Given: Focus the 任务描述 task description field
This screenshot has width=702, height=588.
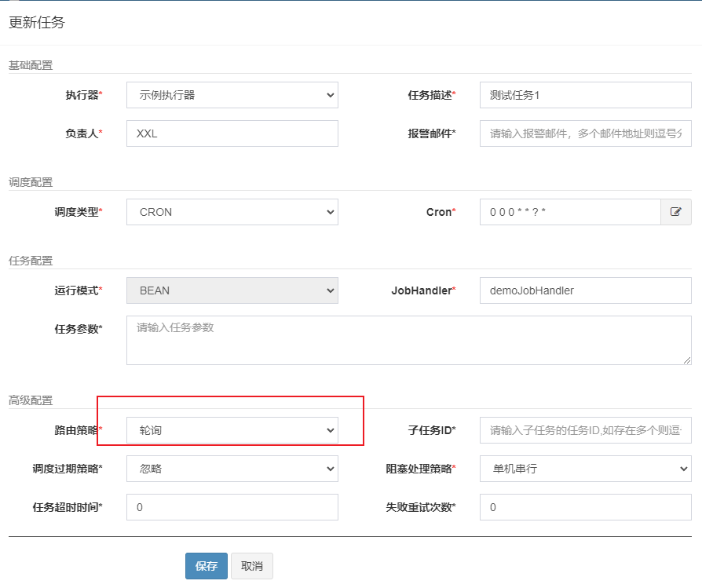Looking at the screenshot, I should (x=585, y=95).
